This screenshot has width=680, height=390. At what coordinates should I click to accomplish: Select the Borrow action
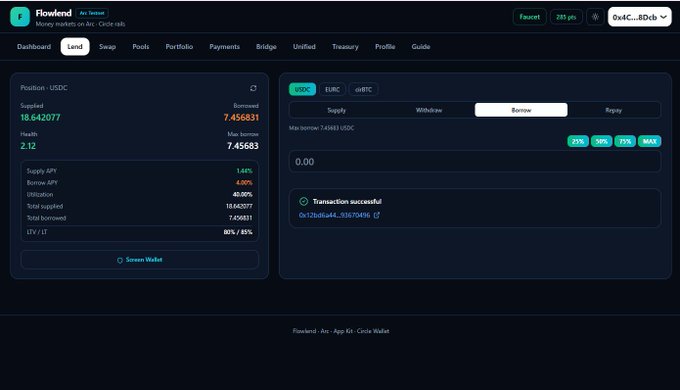521,110
